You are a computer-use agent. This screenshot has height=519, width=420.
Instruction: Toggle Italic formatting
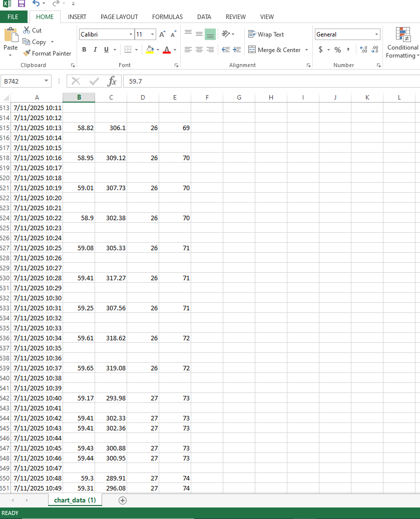click(x=95, y=50)
